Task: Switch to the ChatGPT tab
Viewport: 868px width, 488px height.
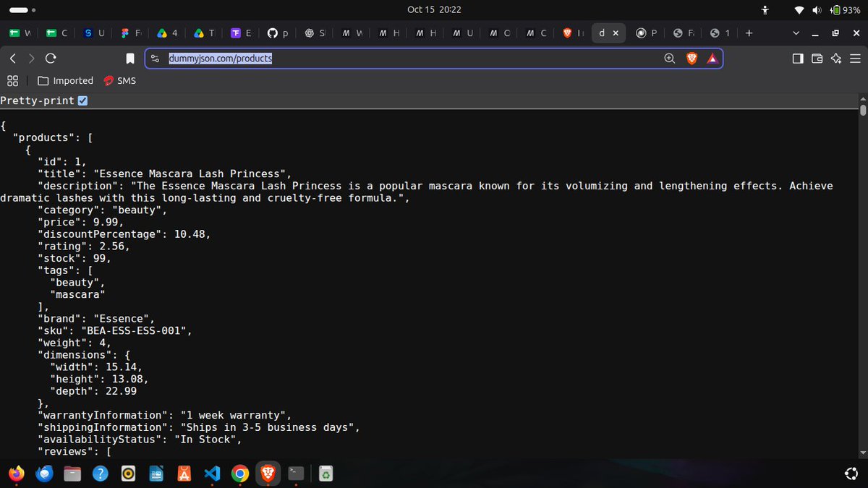Action: coord(315,33)
